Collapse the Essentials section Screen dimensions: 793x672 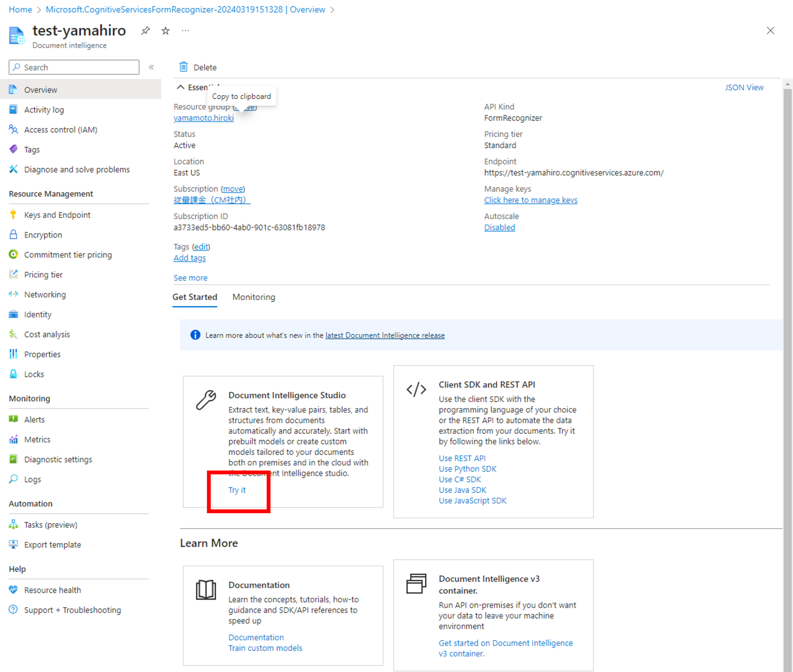coord(180,87)
